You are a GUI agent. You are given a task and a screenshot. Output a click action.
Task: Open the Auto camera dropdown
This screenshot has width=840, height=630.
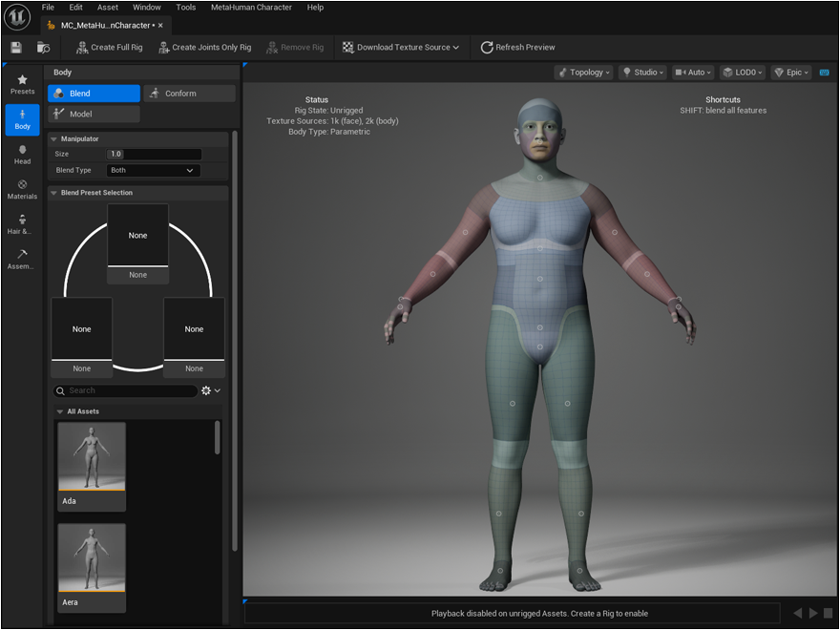tap(693, 73)
